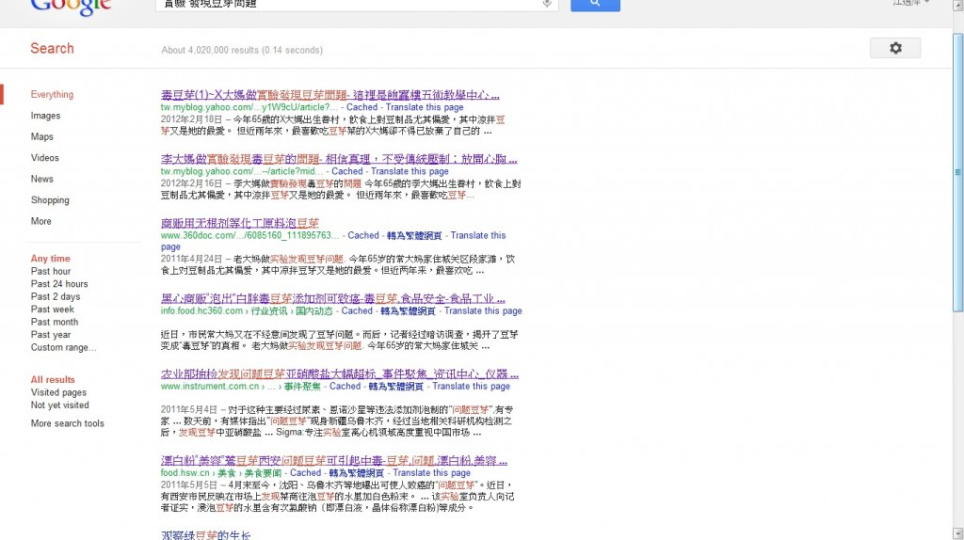Open Custom range date filter
The height and width of the screenshot is (540, 964).
coord(63,348)
